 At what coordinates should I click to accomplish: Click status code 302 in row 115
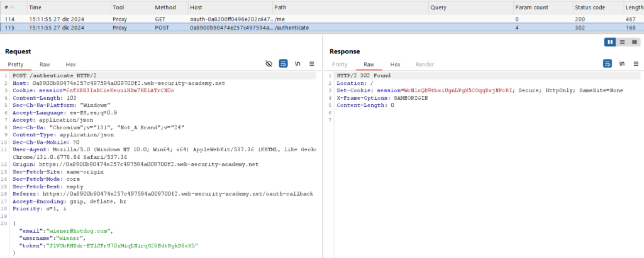click(580, 28)
